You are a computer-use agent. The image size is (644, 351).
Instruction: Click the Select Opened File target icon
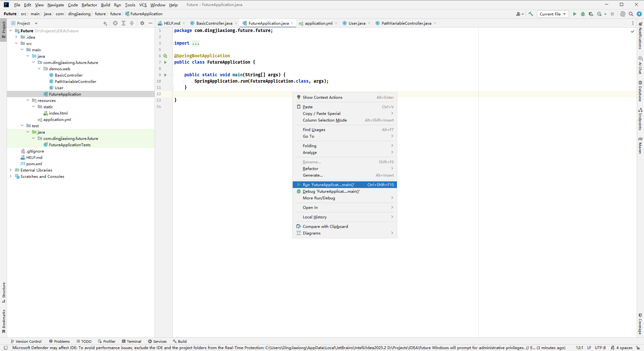(x=115, y=23)
